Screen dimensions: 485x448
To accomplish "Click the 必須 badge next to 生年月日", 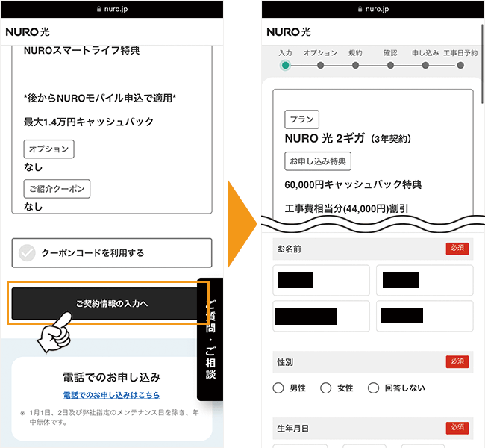I will (x=457, y=428).
